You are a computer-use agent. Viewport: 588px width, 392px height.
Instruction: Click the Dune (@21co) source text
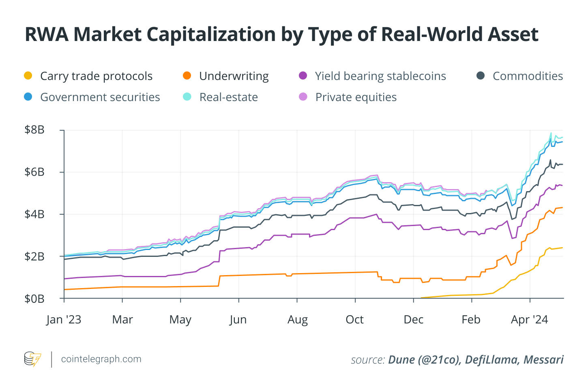tap(425, 360)
